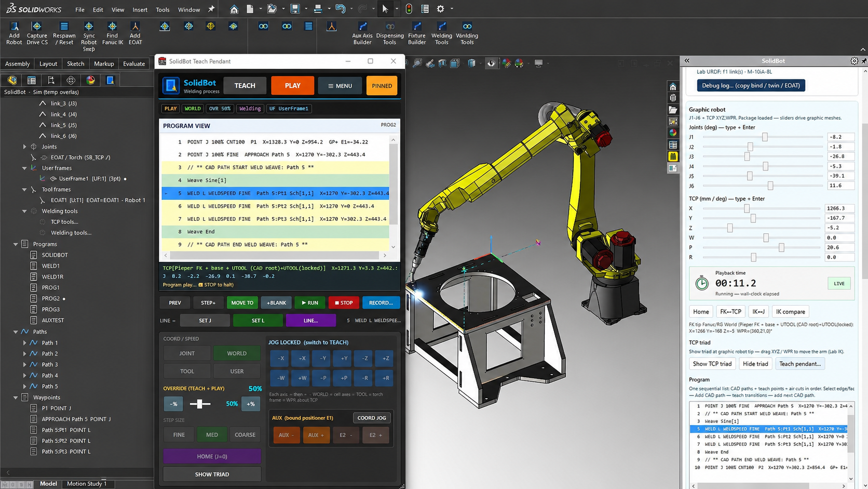Click the Save icon in top toolbar
Viewport: 868px width, 489px height.
click(x=295, y=9)
